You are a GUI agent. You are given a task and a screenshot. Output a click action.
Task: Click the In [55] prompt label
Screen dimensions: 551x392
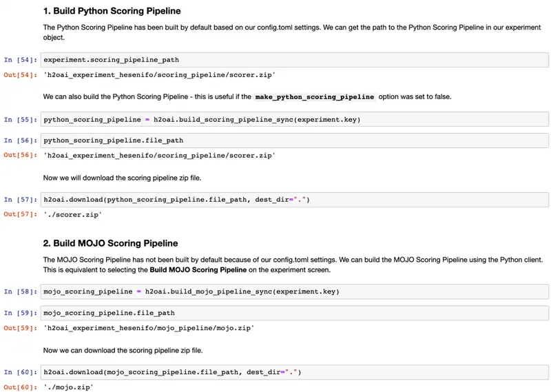(21, 120)
